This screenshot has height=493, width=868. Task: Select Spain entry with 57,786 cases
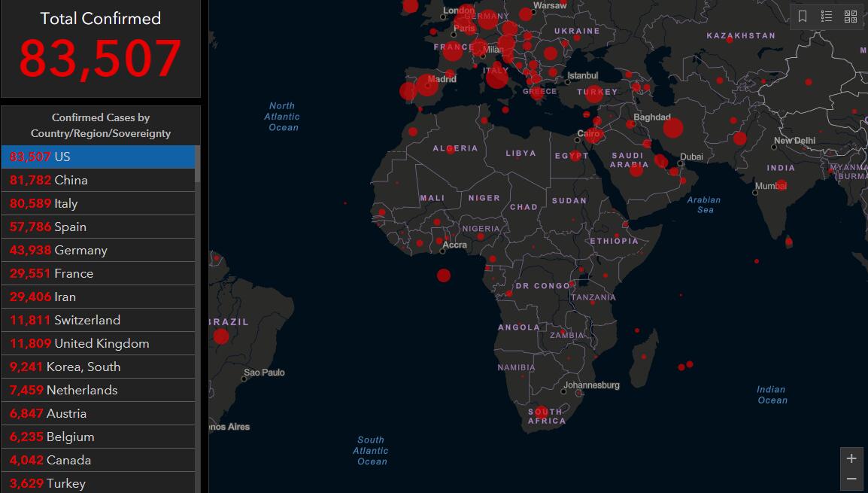pos(98,227)
